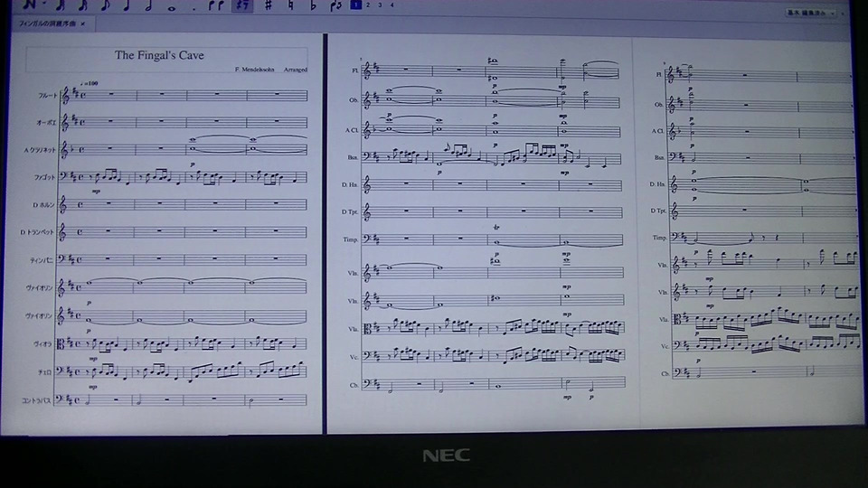Toggle the sharp accidental
868x488 pixels.
(x=268, y=5)
